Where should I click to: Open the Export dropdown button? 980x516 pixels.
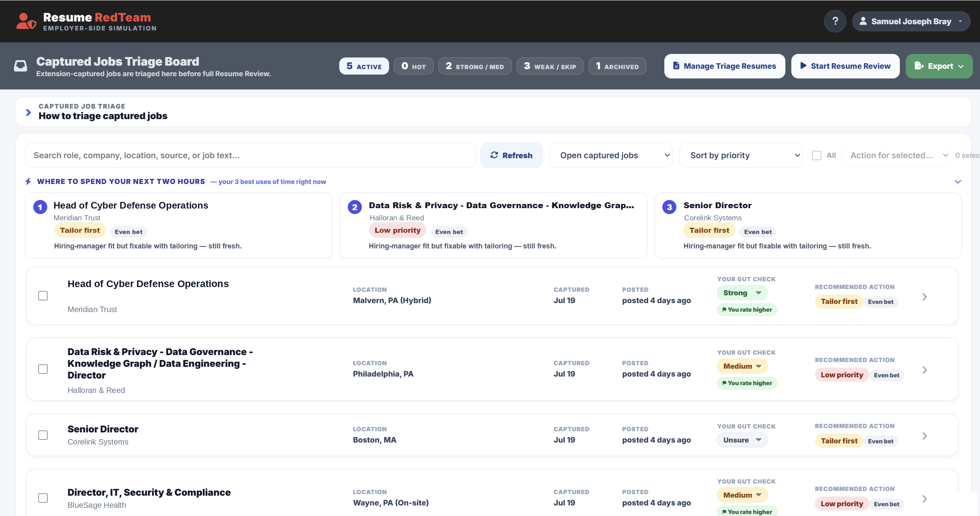(x=939, y=66)
